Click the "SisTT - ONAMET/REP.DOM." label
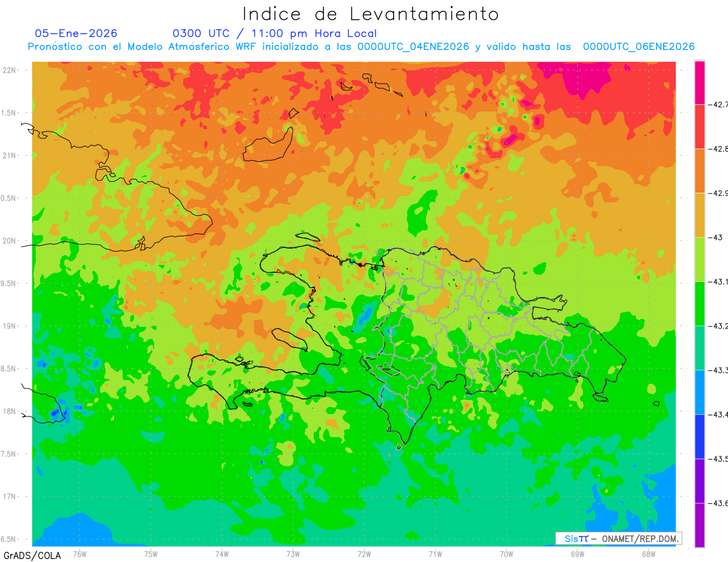Image resolution: width=728 pixels, height=562 pixels. (x=619, y=538)
